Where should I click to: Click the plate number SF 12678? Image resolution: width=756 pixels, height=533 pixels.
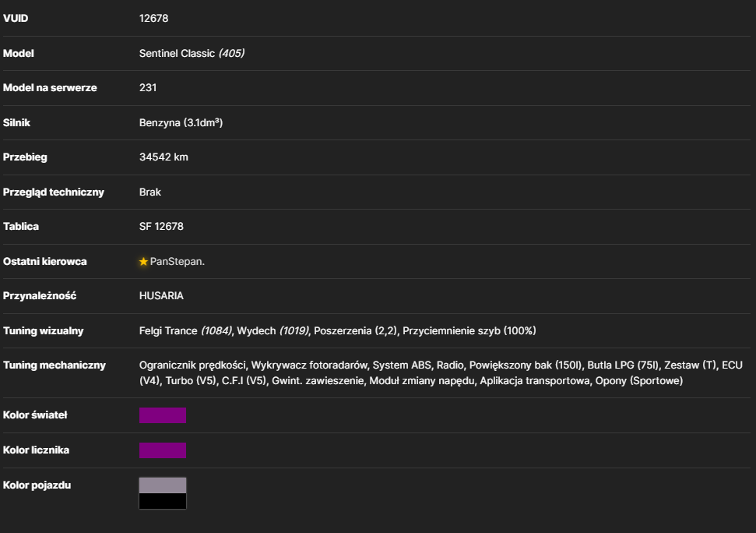tap(161, 227)
